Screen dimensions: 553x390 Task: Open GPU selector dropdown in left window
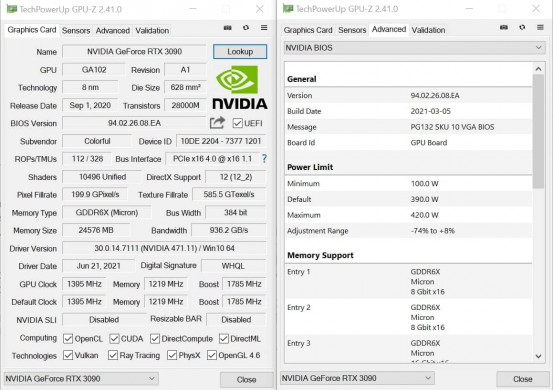[81, 379]
